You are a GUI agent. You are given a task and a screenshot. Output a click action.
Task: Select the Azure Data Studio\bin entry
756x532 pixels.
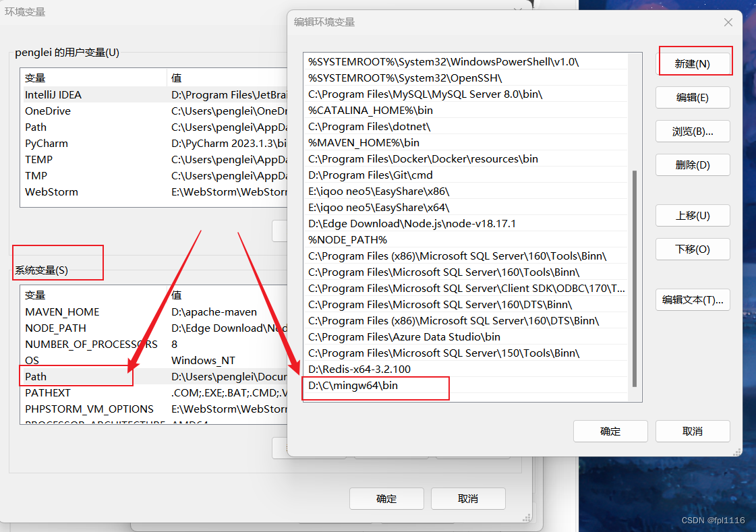click(466, 337)
